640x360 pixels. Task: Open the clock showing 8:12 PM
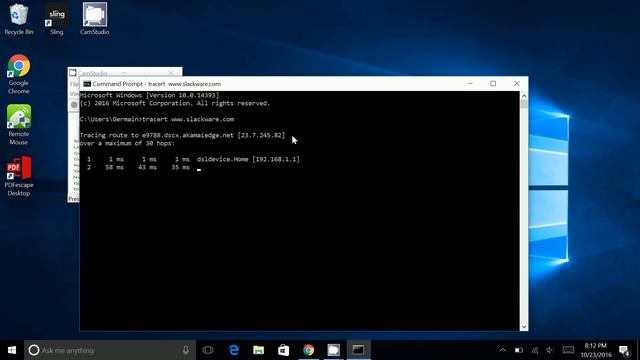coord(596,350)
